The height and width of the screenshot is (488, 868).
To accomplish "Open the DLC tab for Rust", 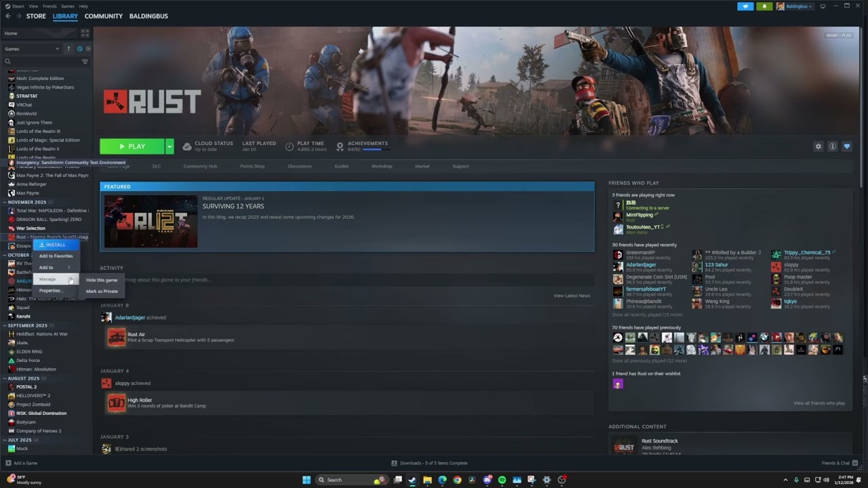I will coord(157,166).
